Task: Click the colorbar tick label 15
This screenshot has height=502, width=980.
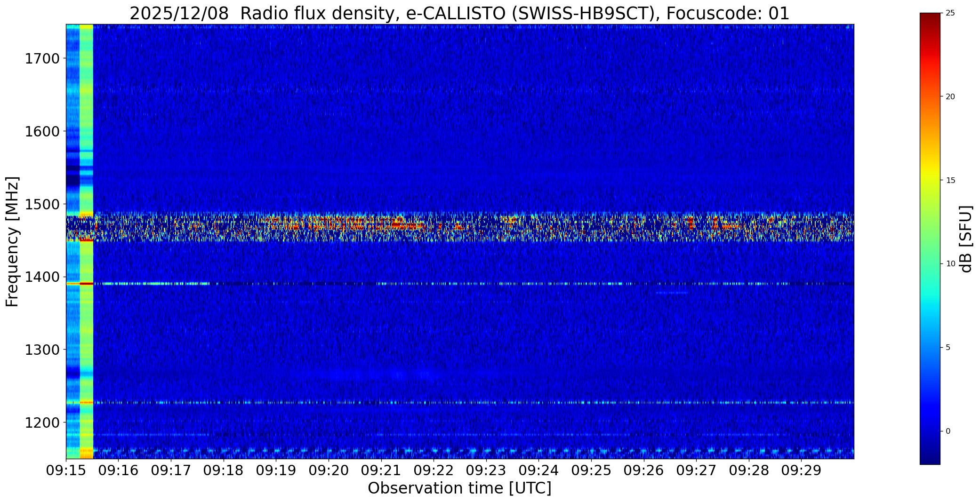Action: click(x=950, y=180)
